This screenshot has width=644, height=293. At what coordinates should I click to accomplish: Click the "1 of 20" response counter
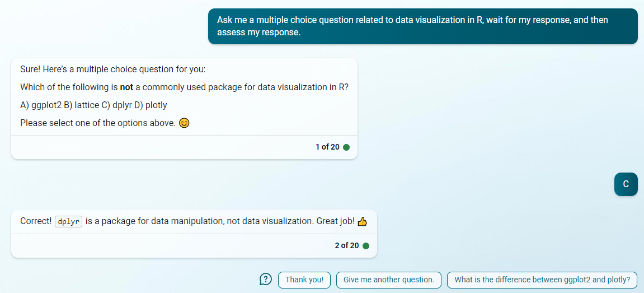pos(327,147)
